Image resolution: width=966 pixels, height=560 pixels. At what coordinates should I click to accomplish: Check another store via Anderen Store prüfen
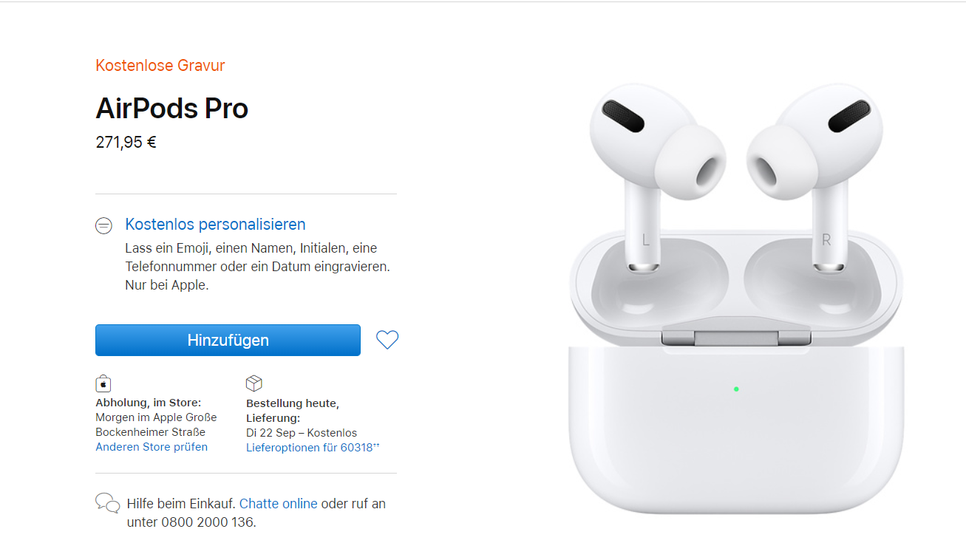coord(152,447)
